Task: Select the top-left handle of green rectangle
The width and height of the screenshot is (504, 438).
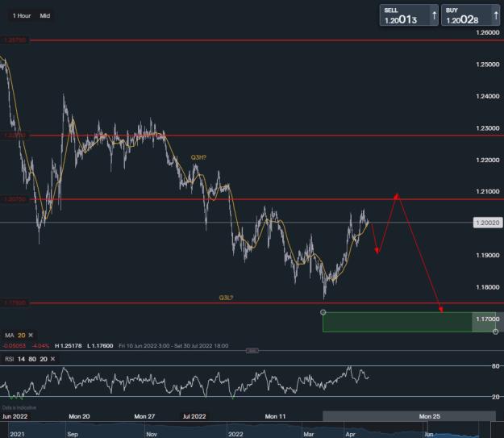Action: point(323,312)
